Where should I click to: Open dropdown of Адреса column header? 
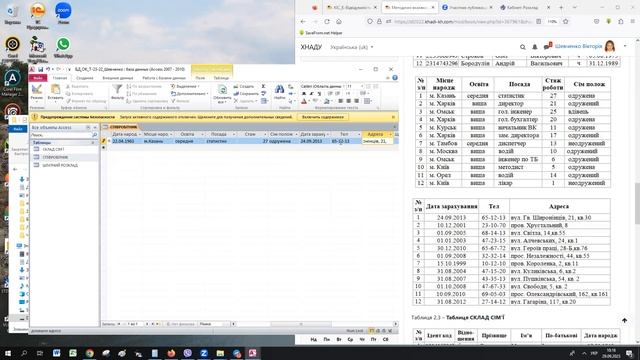click(390, 134)
